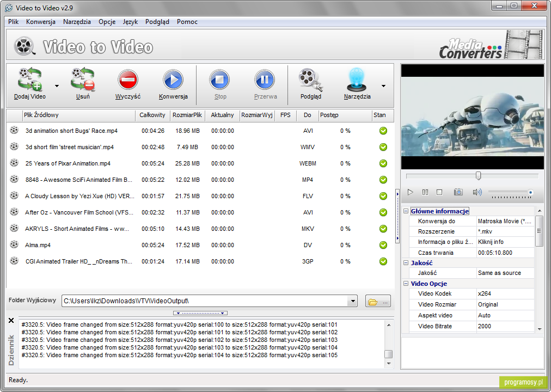The height and width of the screenshot is (392, 551).
Task: Toggle the log panel splitter handle
Action: coord(200,313)
